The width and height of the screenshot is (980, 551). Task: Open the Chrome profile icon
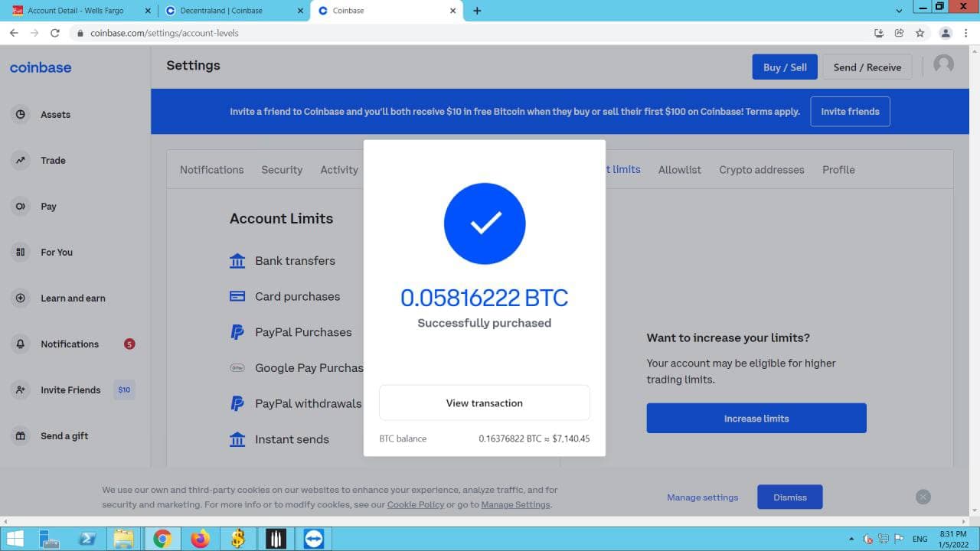[x=946, y=33]
